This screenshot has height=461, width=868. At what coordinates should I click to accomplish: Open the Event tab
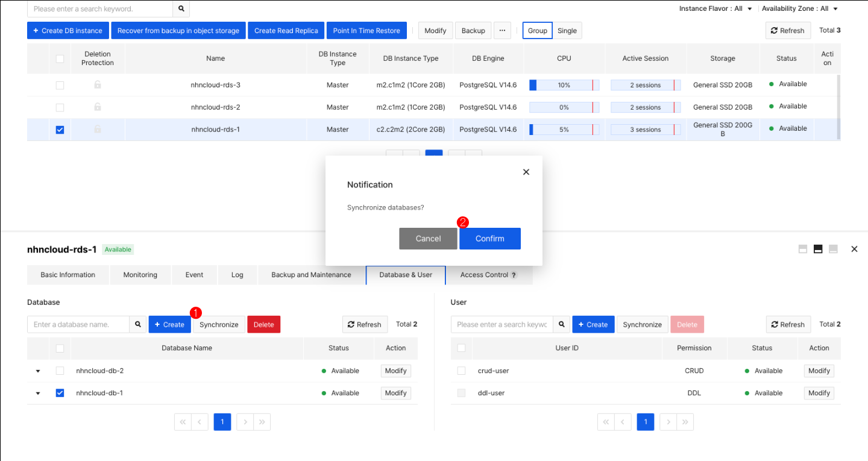click(194, 275)
